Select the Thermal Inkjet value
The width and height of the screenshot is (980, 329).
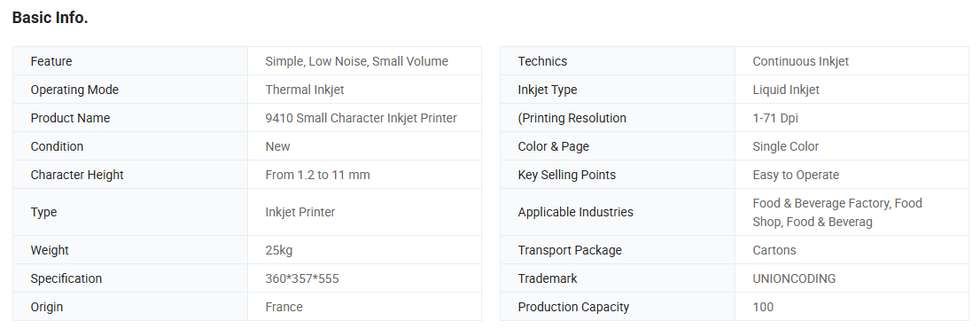click(305, 90)
